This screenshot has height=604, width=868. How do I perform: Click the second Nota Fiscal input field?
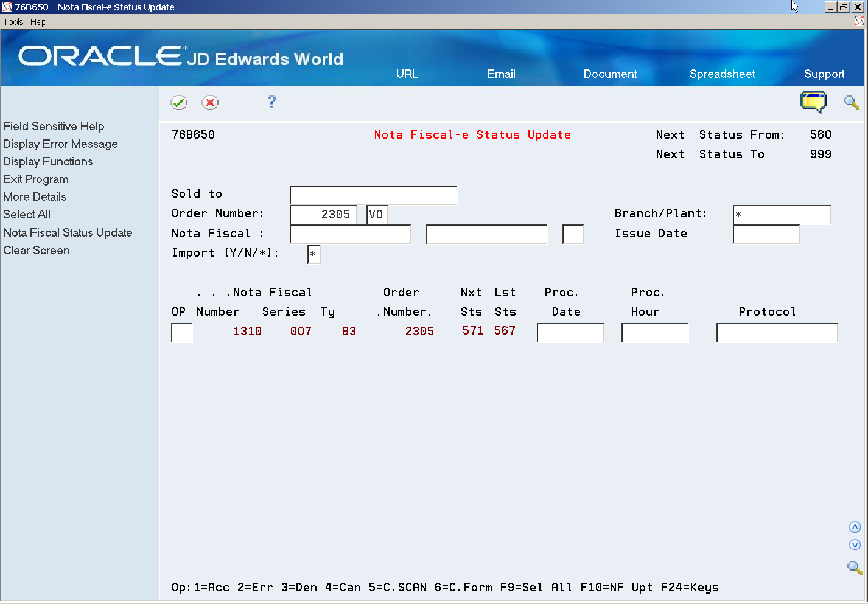tap(487, 234)
